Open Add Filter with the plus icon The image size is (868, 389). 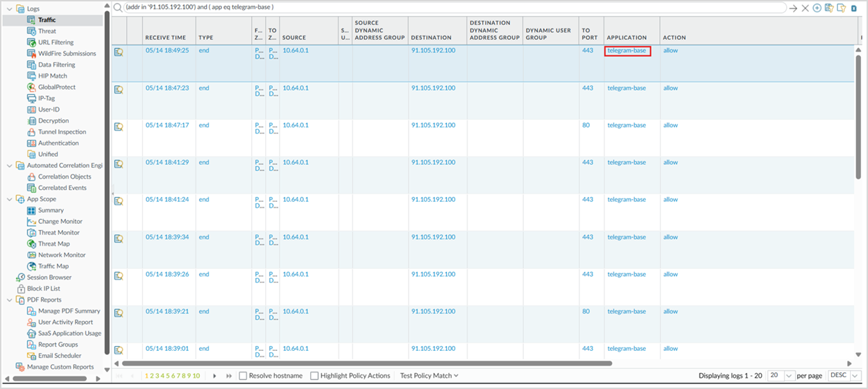pyautogui.click(x=817, y=8)
